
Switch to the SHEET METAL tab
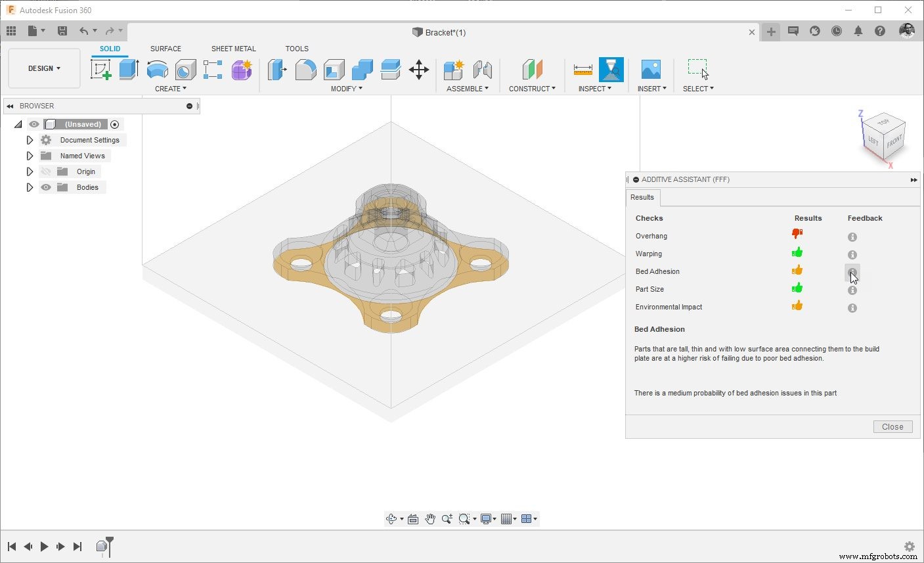point(233,48)
